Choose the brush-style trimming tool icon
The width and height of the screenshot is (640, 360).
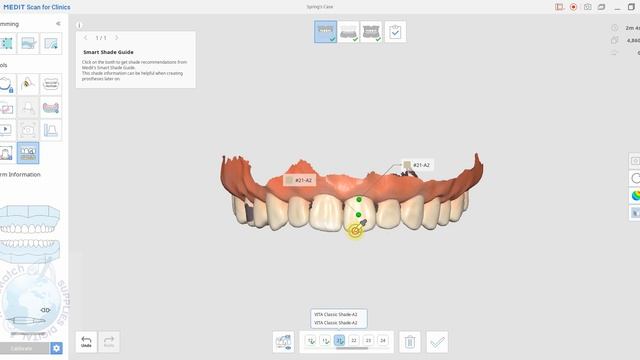pyautogui.click(x=28, y=43)
